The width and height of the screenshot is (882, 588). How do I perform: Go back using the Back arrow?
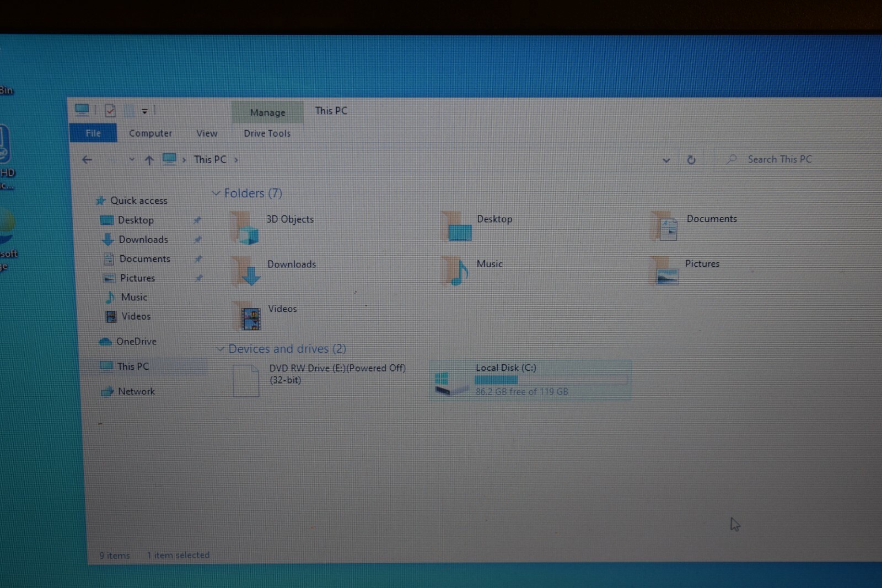tap(87, 160)
